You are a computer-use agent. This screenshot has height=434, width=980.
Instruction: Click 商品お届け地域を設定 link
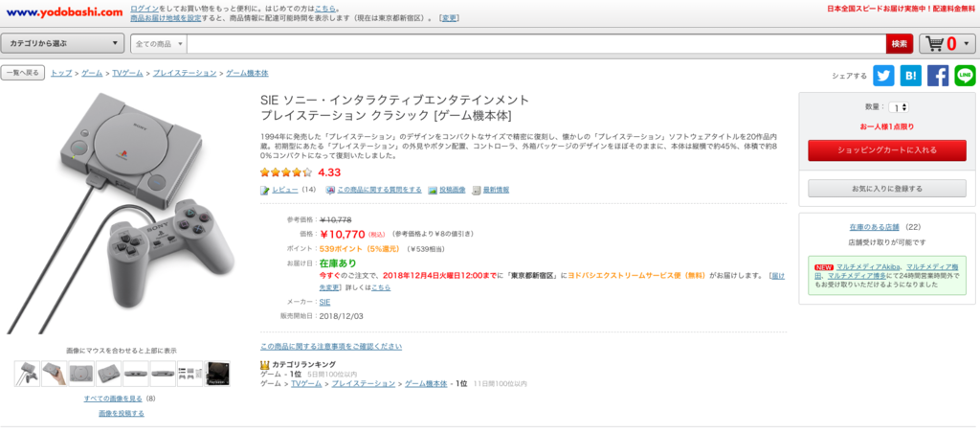tap(166, 19)
